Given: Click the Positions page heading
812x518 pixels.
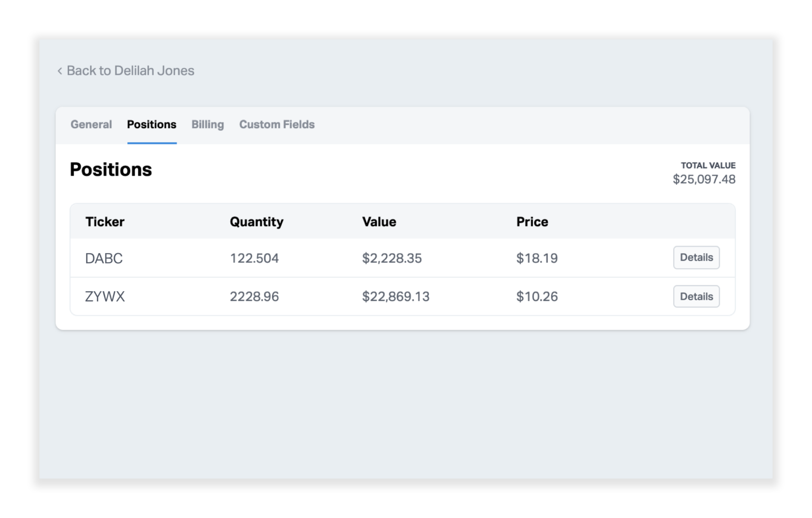Looking at the screenshot, I should 111,169.
